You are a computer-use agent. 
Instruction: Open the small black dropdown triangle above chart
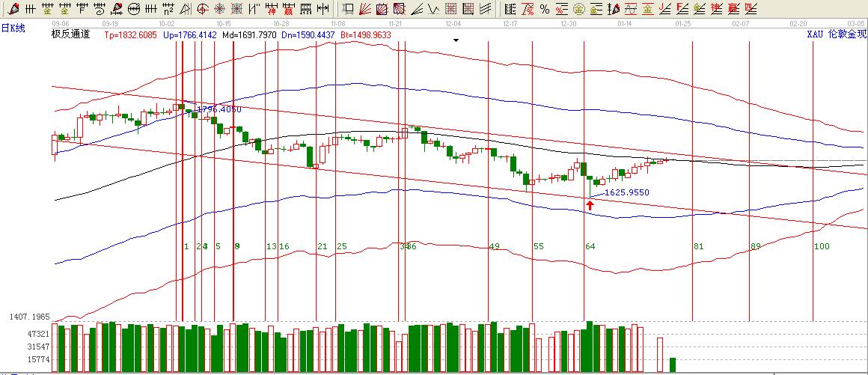pyautogui.click(x=456, y=39)
